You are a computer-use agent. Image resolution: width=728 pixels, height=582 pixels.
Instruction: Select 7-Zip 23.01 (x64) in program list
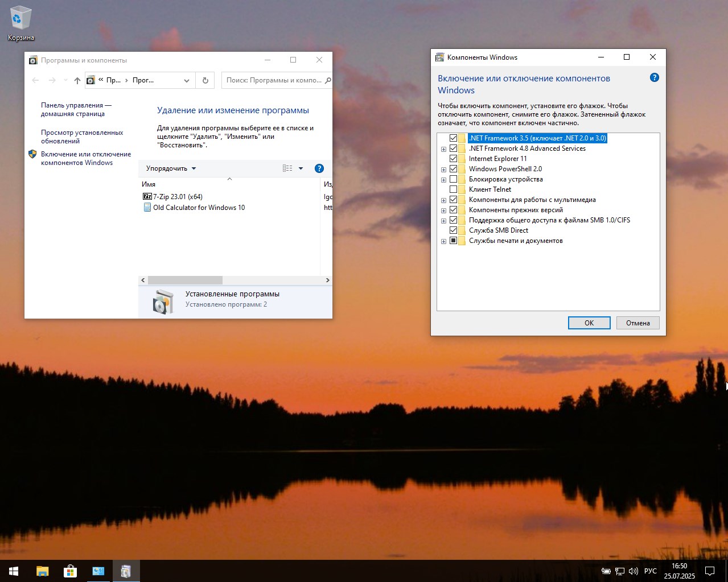click(178, 197)
